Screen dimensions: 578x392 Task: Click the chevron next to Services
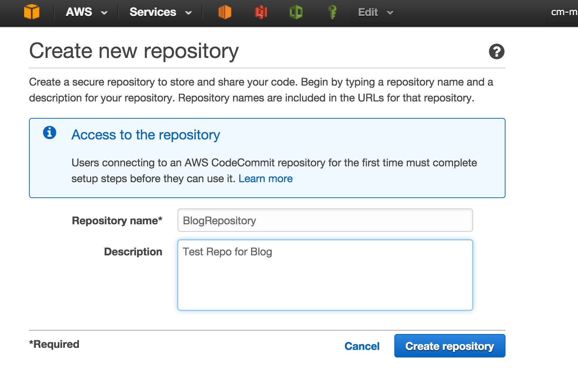189,13
